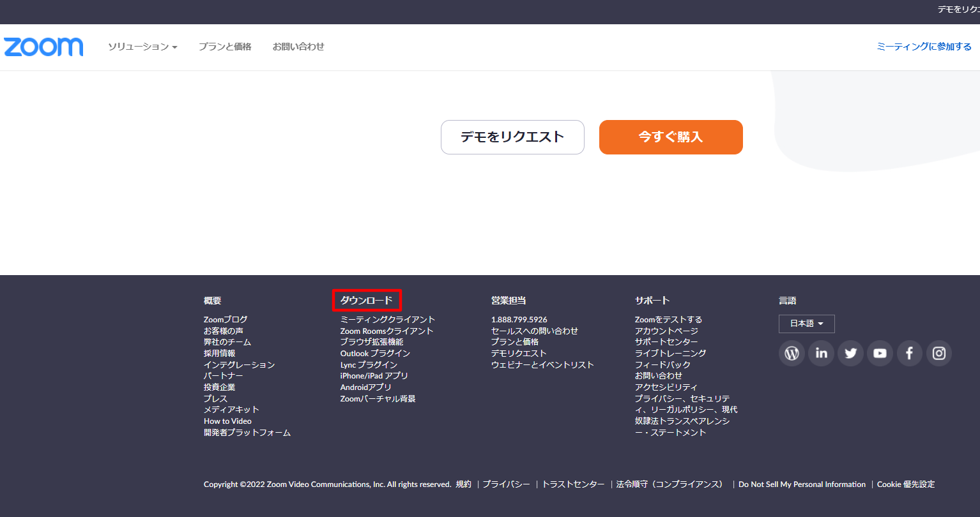The width and height of the screenshot is (980, 517).
Task: Open the サポート footer heading link
Action: pyautogui.click(x=652, y=301)
